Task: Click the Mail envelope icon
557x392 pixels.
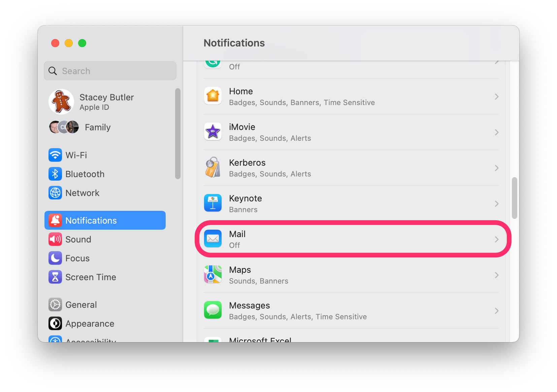Action: point(213,239)
